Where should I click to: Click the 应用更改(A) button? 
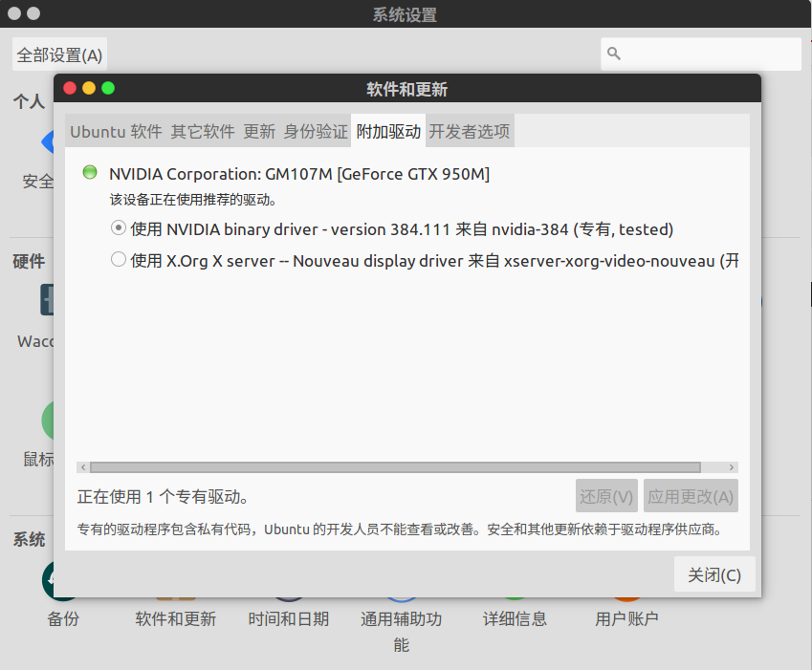tap(691, 496)
